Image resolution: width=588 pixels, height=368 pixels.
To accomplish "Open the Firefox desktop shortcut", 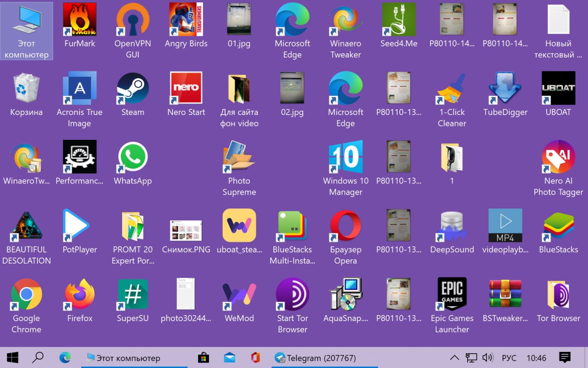I will point(79,294).
